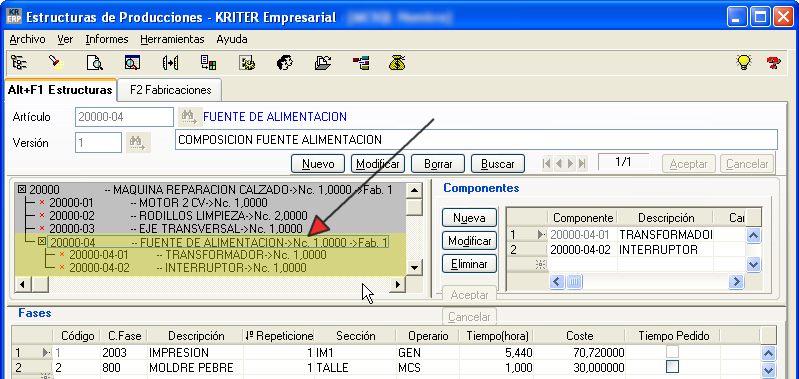Open the Ayuda menu

232,39
